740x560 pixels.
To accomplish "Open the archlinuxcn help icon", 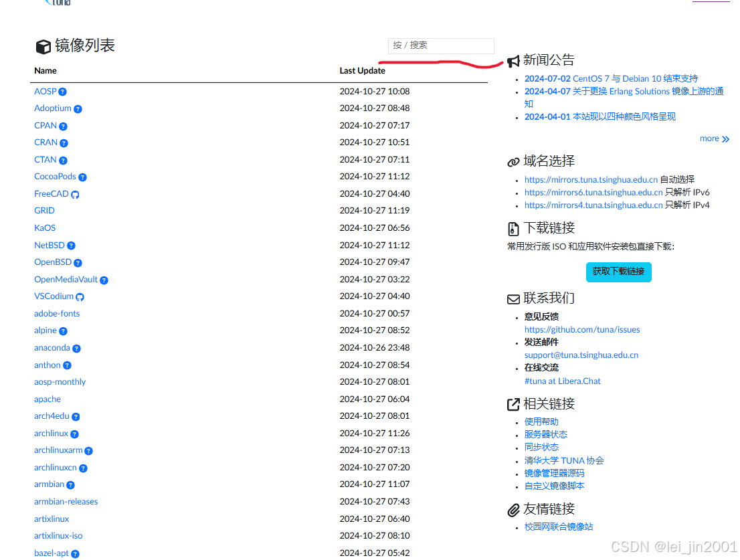I will [83, 468].
